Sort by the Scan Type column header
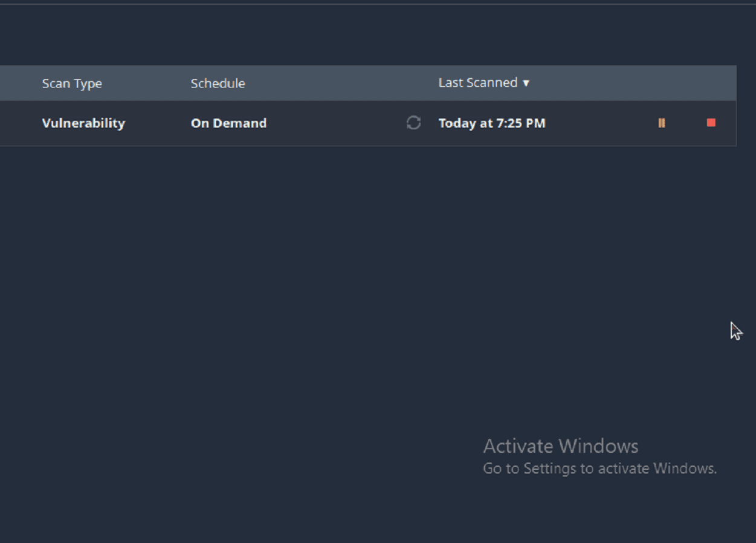Image resolution: width=756 pixels, height=543 pixels. [72, 83]
